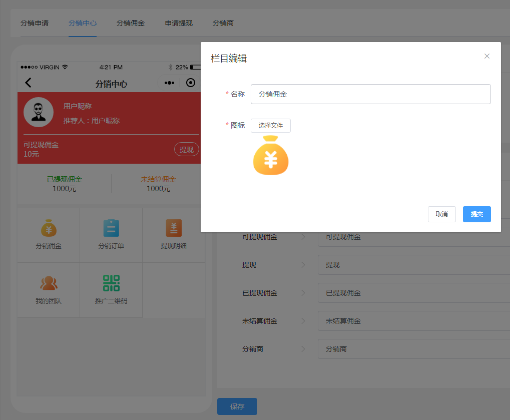Click the 用户昵称 name in preview
Screen dimensions: 510x420
click(78, 106)
